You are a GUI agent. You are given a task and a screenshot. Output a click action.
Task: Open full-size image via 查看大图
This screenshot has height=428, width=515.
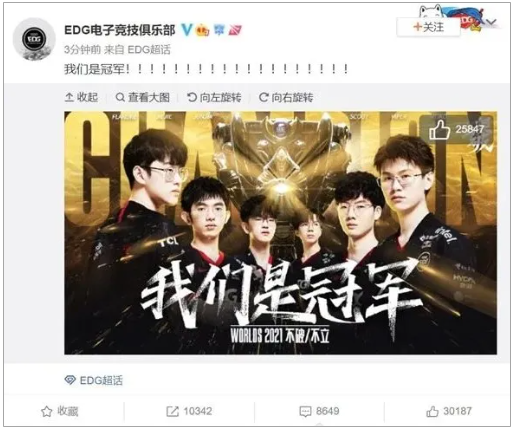(142, 97)
